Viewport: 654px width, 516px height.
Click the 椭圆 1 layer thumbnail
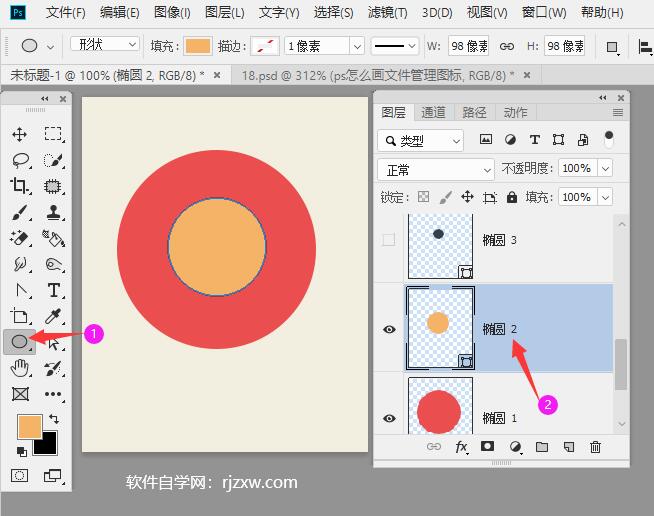pos(440,406)
